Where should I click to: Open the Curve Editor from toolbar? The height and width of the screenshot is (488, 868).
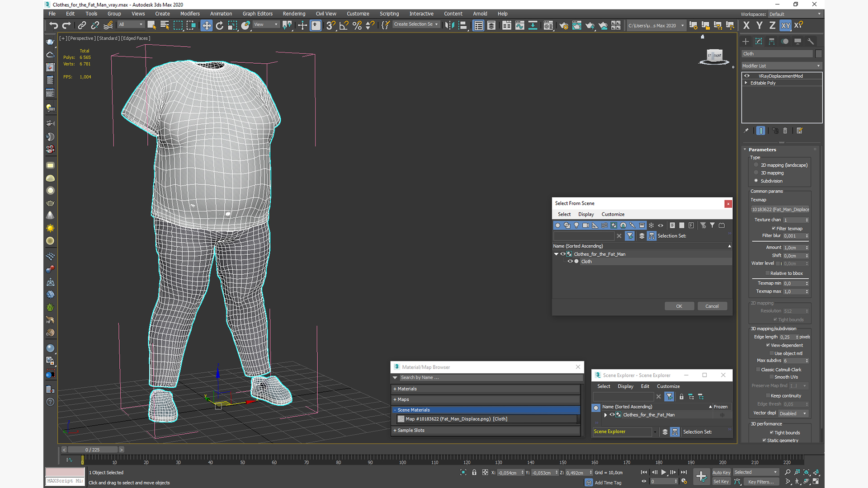point(520,25)
